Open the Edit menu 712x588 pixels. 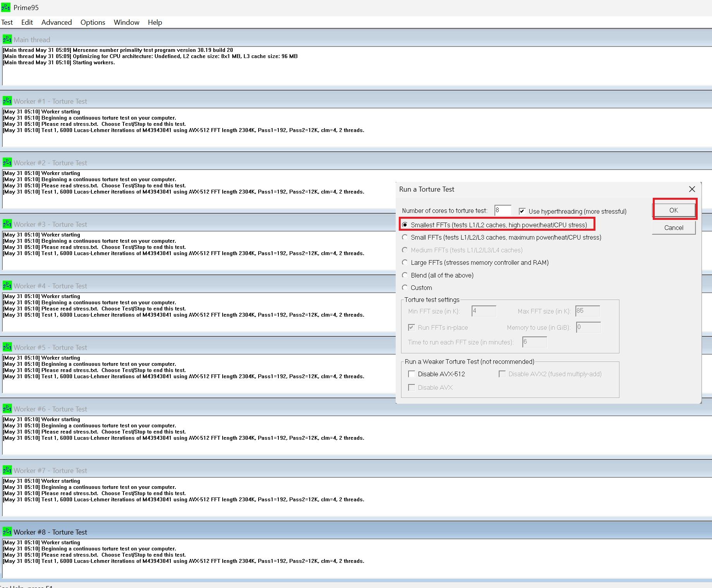click(x=27, y=22)
